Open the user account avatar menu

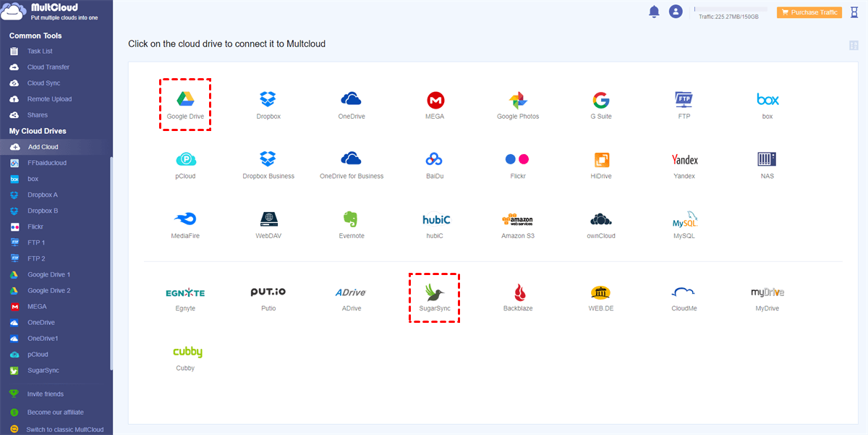click(676, 12)
